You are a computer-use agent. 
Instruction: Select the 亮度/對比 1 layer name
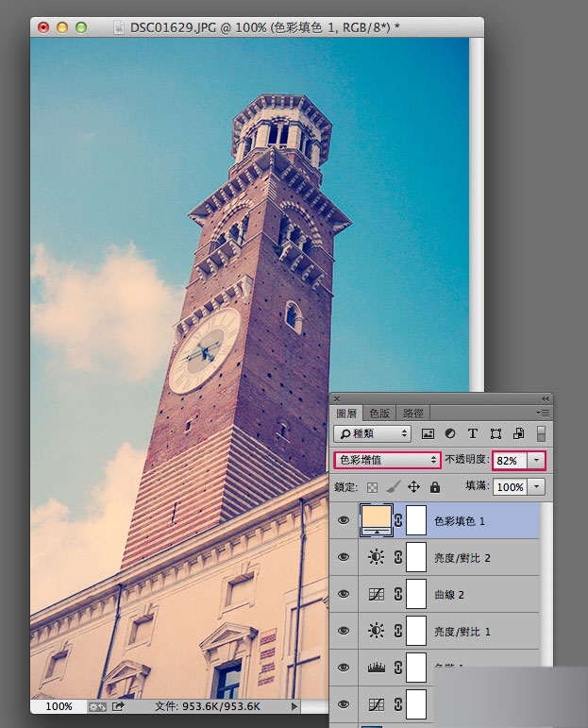[x=462, y=632]
